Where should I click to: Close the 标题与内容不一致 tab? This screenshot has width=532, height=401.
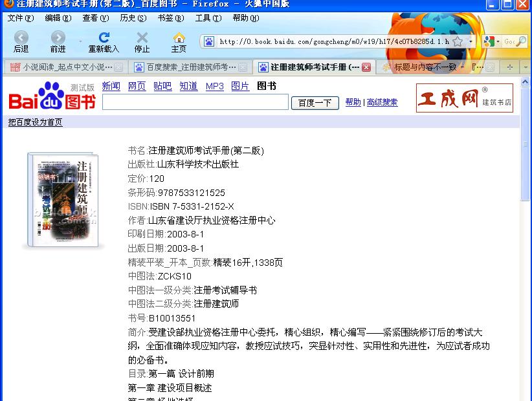coord(489,67)
